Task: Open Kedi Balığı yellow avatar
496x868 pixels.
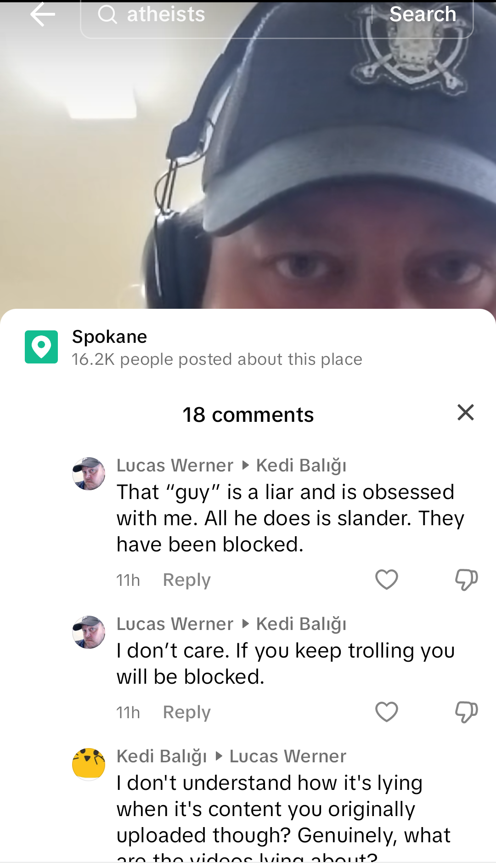Action: (89, 764)
